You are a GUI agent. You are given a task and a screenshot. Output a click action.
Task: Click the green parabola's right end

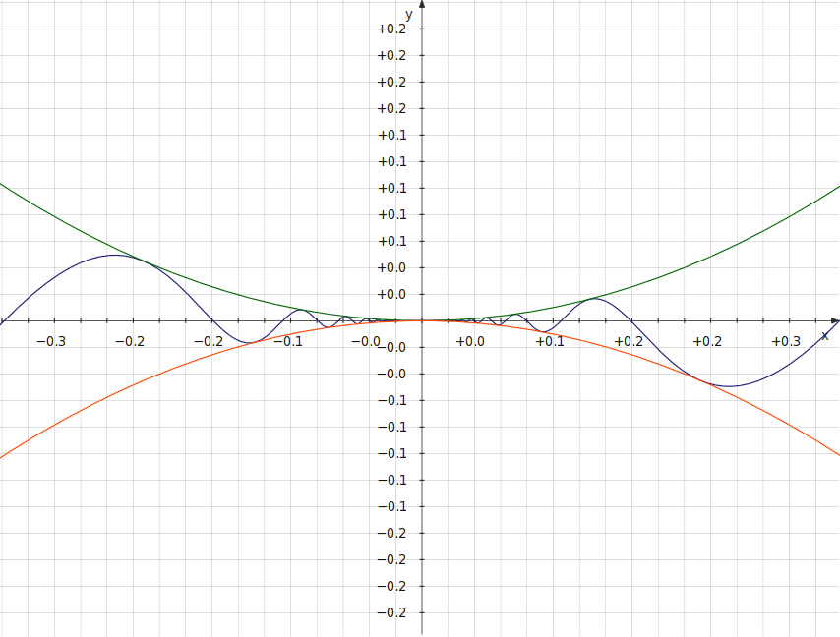click(x=837, y=186)
